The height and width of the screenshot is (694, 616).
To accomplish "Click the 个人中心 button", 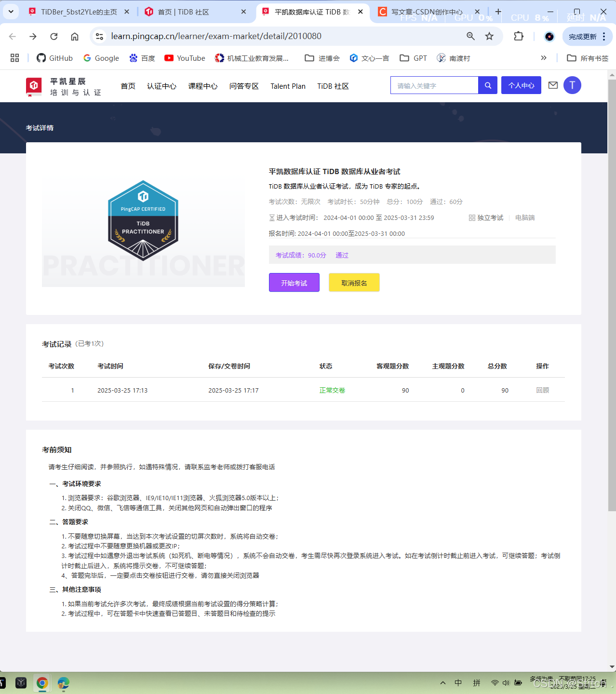I will (x=521, y=85).
